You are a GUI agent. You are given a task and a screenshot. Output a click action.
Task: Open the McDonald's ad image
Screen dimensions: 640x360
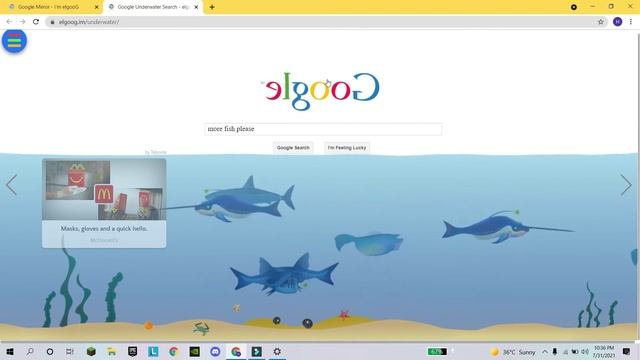tap(104, 190)
